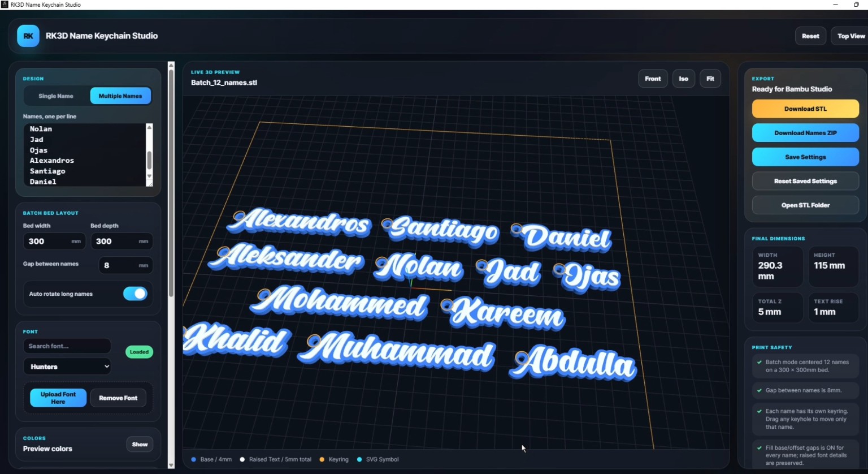The image size is (868, 474).
Task: Click the name Alexandros in names list
Action: pos(52,161)
